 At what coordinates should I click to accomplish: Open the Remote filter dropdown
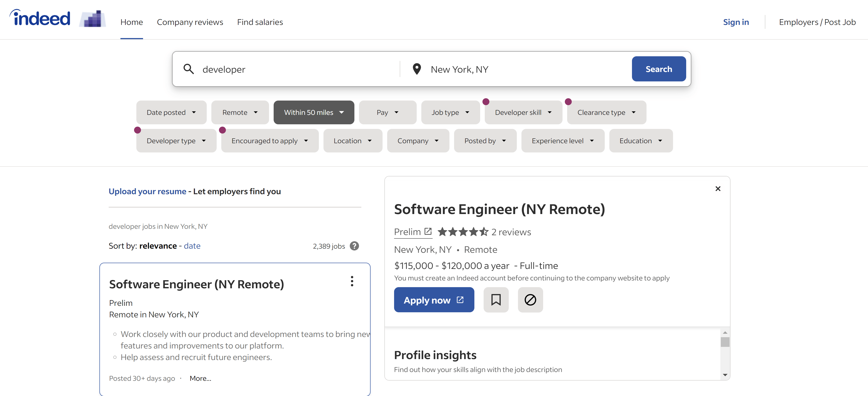(240, 113)
